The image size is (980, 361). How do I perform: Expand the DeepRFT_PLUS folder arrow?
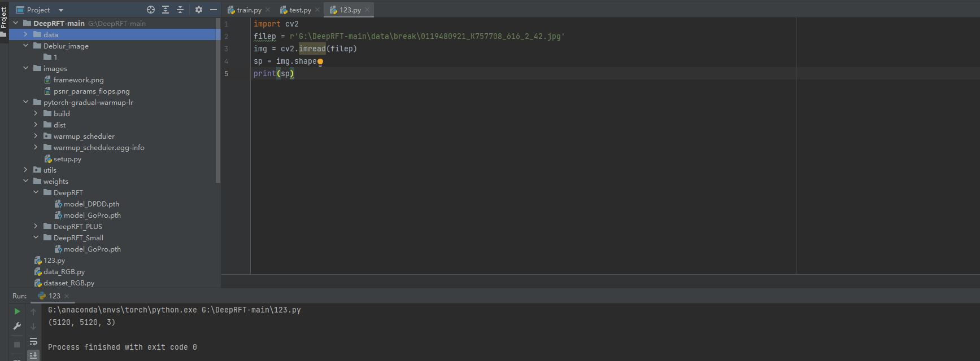[x=36, y=226]
